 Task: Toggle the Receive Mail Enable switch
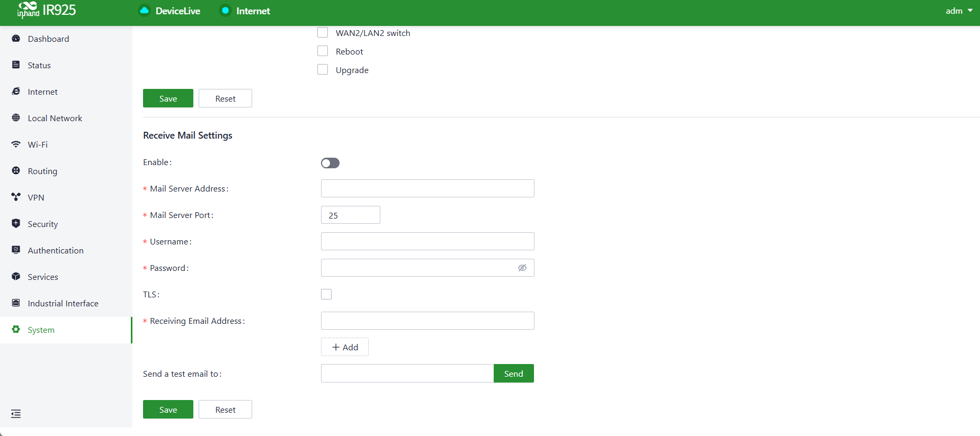(x=330, y=163)
